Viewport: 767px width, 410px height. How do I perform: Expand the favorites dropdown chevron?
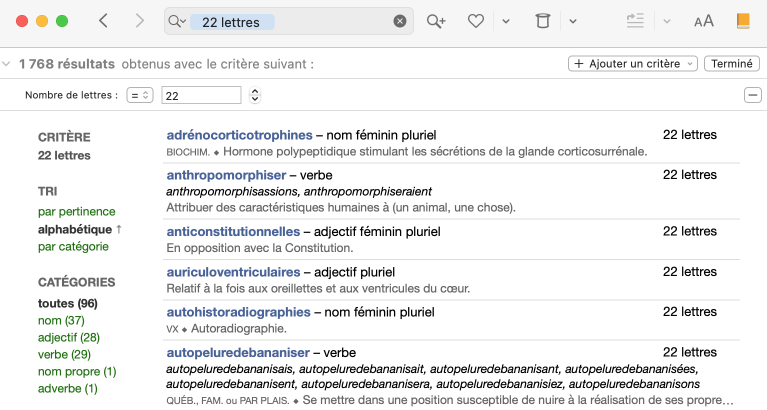[x=506, y=21]
